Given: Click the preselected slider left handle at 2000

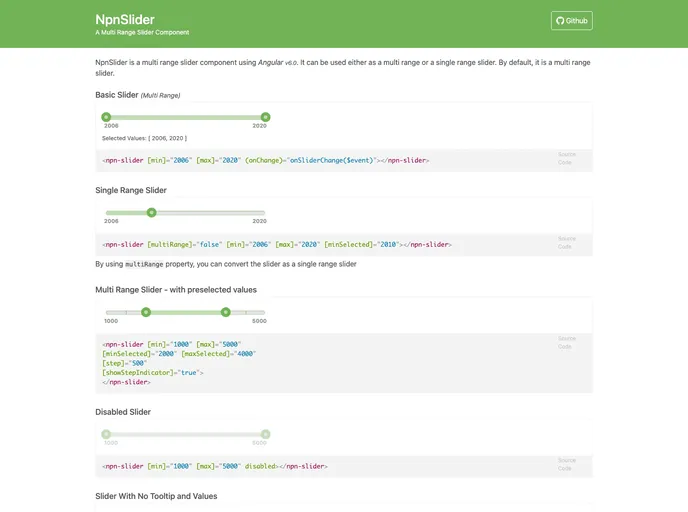Looking at the screenshot, I should 146,312.
